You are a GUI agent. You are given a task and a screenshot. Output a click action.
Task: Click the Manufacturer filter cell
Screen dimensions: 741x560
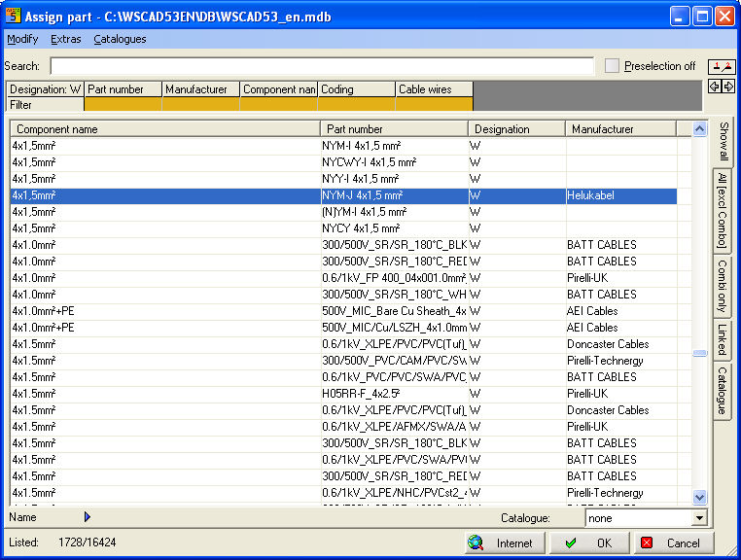pyautogui.click(x=201, y=104)
